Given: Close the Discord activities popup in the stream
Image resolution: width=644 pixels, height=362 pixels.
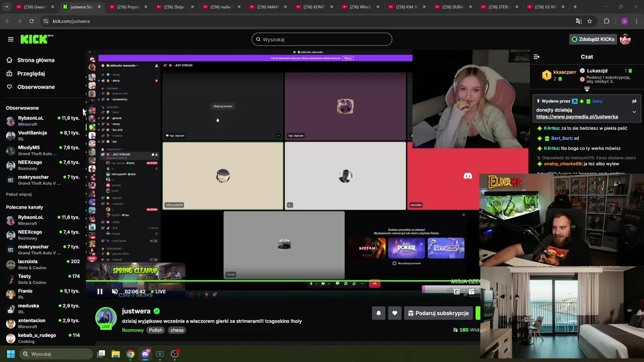Looking at the screenshot, I should point(463,215).
